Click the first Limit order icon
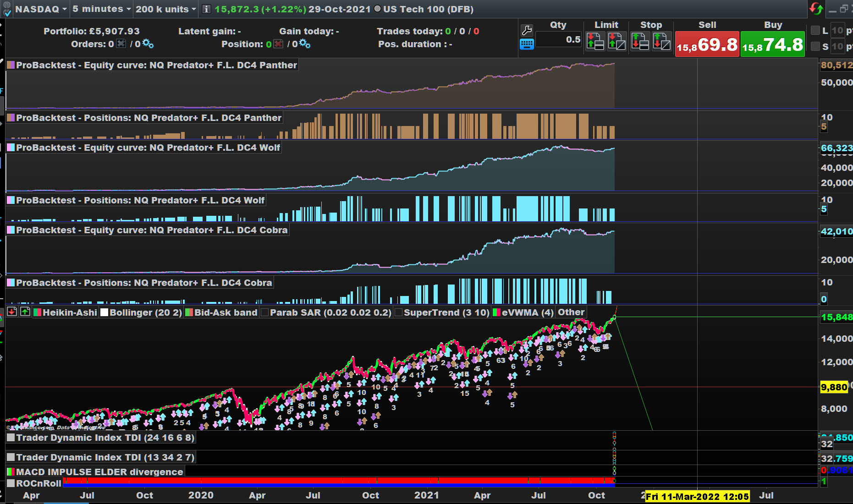Screen dimensions: 853x504 pos(595,41)
